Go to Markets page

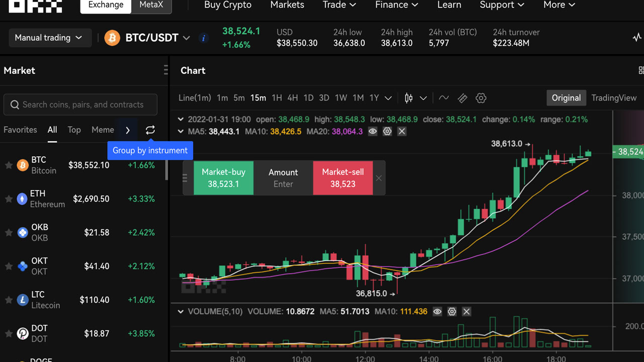tap(287, 5)
